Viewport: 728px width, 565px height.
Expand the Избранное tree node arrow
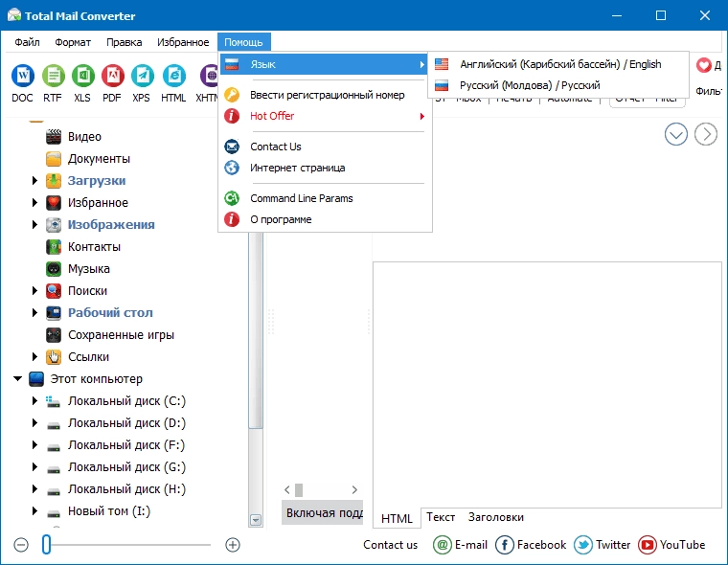click(34, 203)
